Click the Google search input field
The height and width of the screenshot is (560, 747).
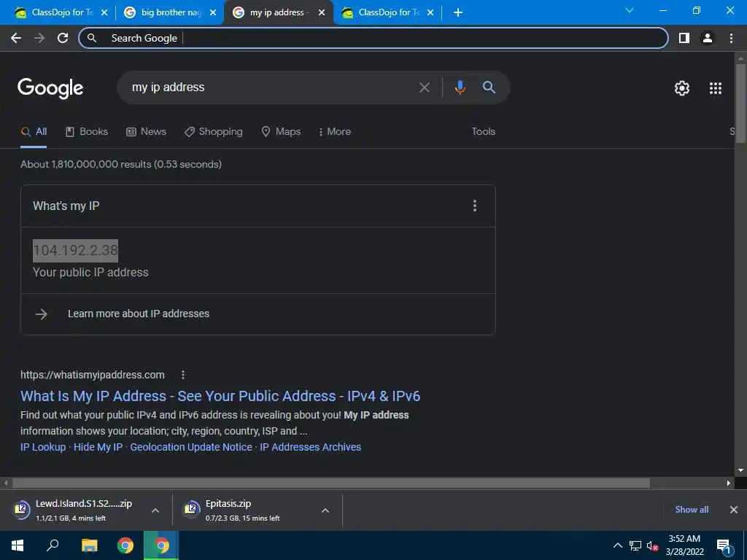pos(271,87)
